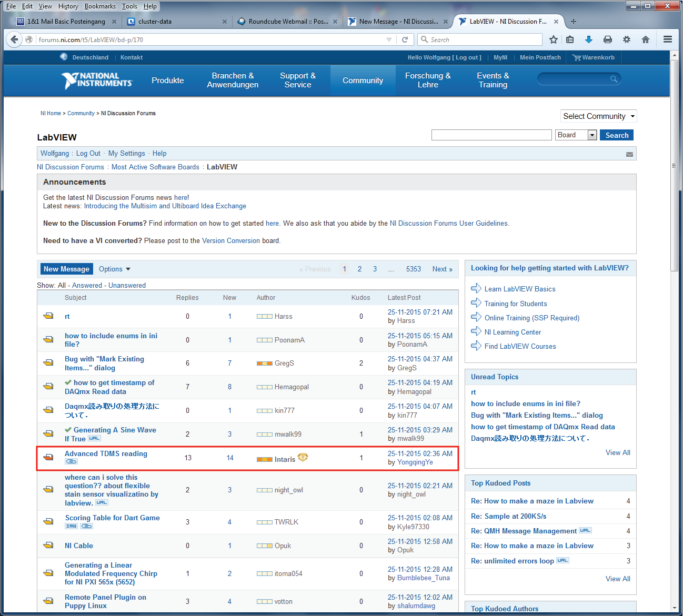
Task: Close the cluster-data tab
Action: point(225,22)
